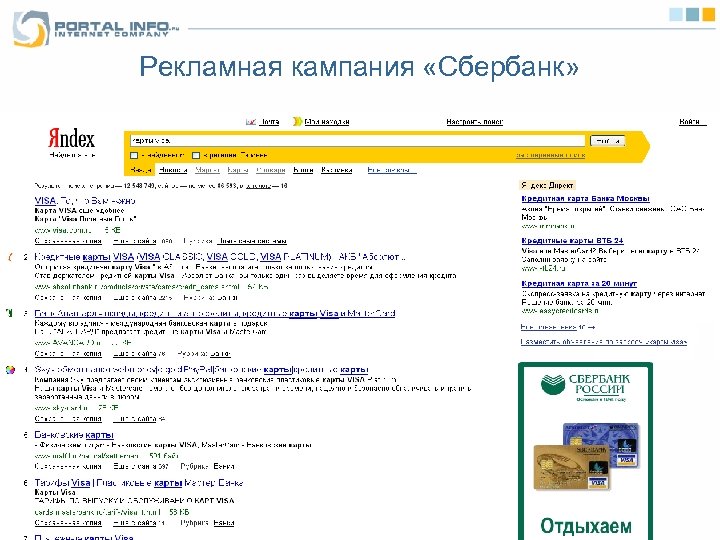Open the Банк Авангард result title
Screen dimensions: 720x540
(215, 313)
